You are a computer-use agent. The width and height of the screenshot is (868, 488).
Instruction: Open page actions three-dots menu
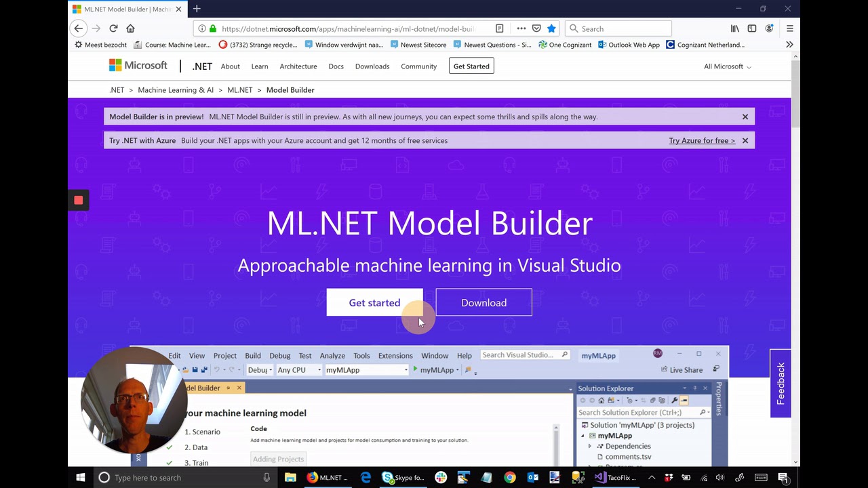(x=521, y=28)
